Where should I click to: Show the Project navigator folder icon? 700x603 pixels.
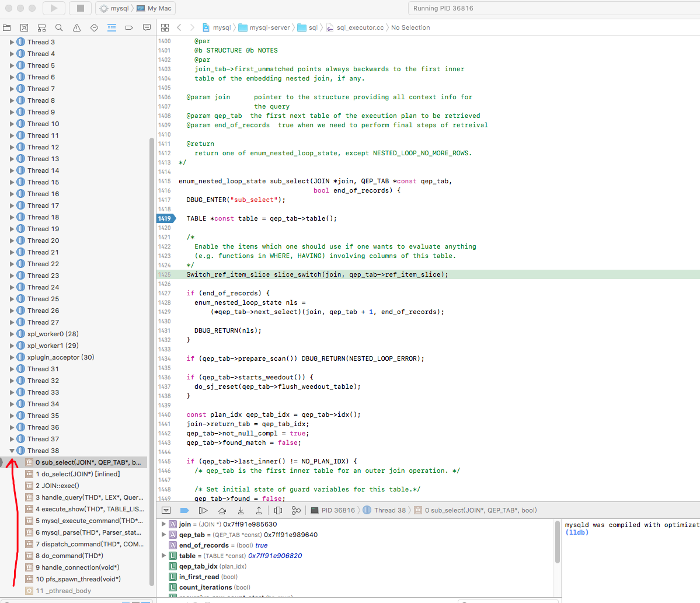(6, 27)
